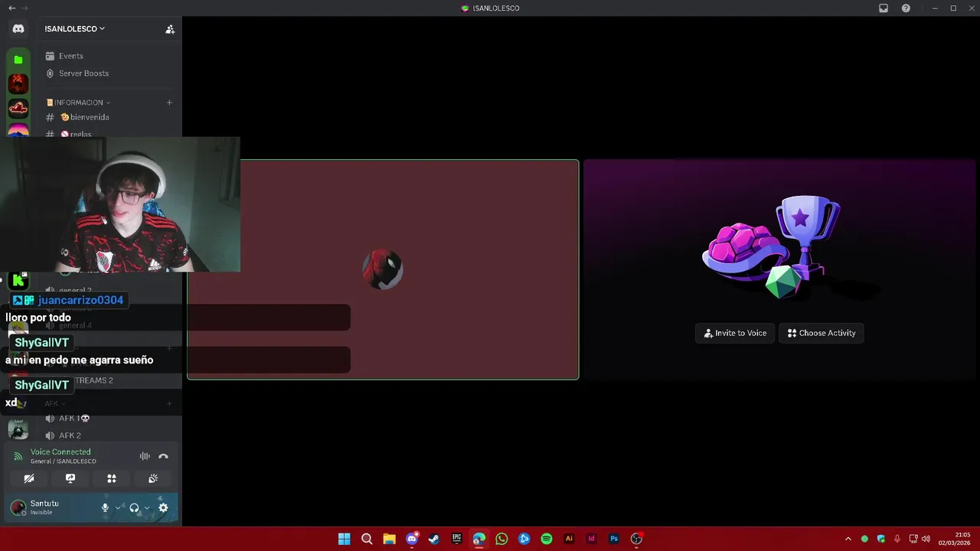980x551 pixels.
Task: Open the soundboard icon
Action: click(x=153, y=478)
